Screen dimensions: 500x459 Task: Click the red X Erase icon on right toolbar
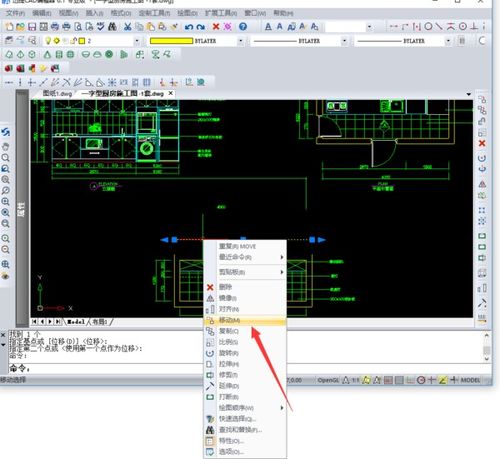pyautogui.click(x=482, y=143)
